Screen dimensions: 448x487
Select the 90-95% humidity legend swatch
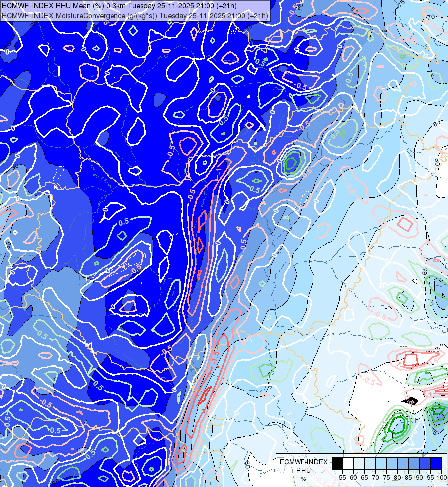pyautogui.click(x=425, y=464)
